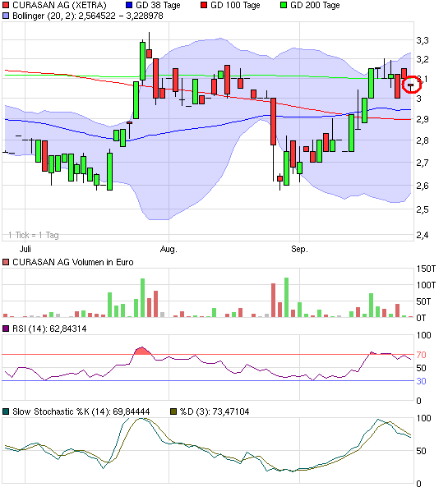Image resolution: width=448 pixels, height=501 pixels.
Task: Click the 2,4 price axis label
Action: tap(422, 235)
